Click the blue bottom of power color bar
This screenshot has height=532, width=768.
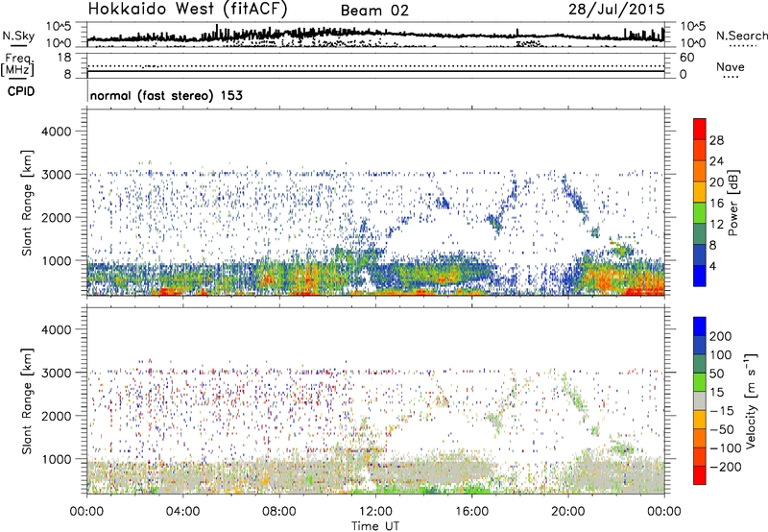[700, 276]
